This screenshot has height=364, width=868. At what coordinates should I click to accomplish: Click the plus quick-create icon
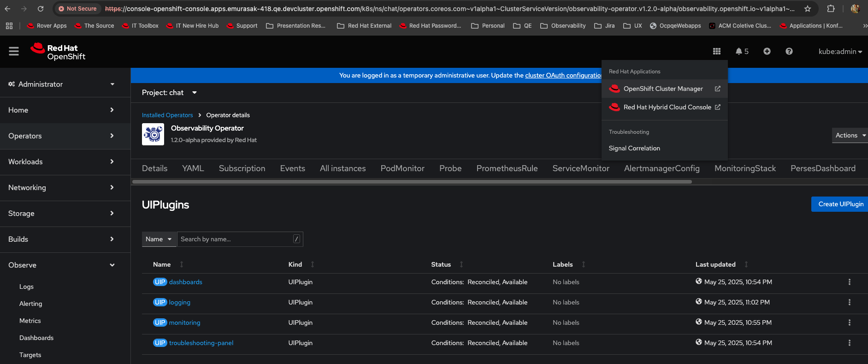point(767,51)
